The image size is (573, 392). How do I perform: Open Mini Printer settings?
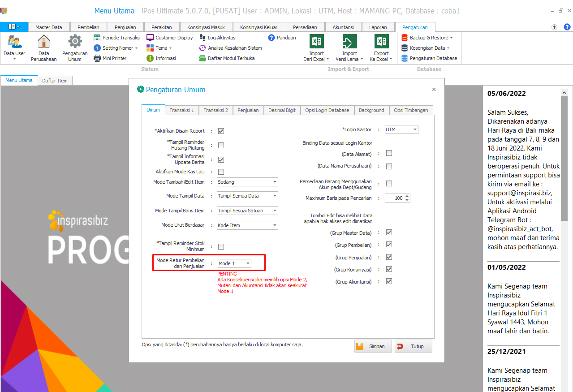110,58
